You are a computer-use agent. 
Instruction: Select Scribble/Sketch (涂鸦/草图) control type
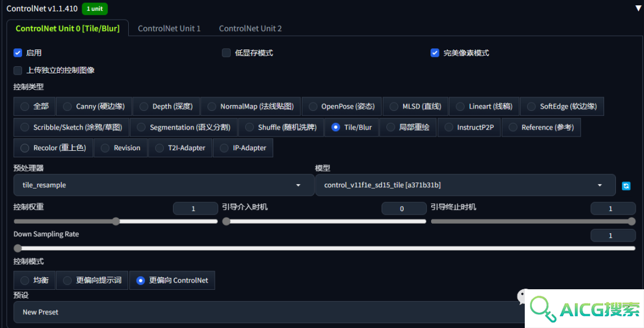point(71,127)
